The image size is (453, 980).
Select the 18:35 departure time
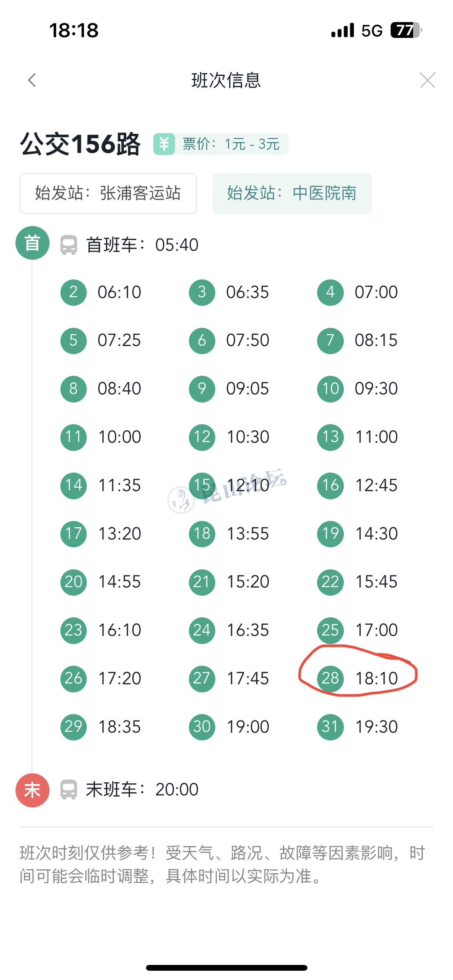coord(120,727)
